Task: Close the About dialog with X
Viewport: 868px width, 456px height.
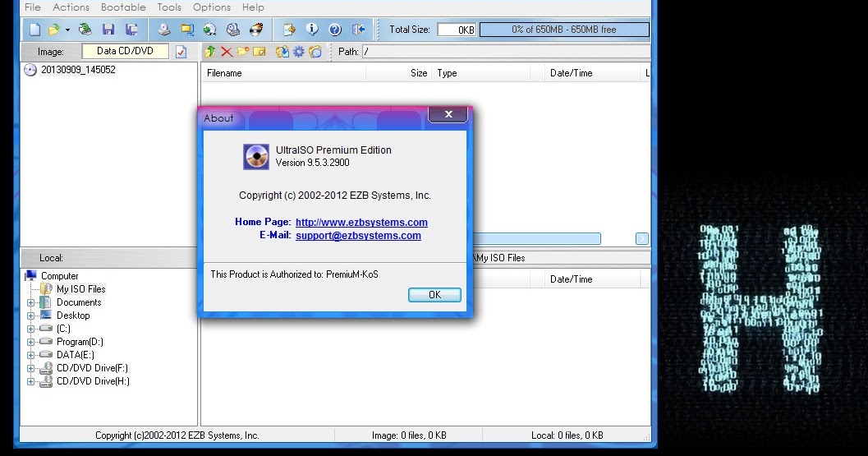Action: (x=448, y=114)
